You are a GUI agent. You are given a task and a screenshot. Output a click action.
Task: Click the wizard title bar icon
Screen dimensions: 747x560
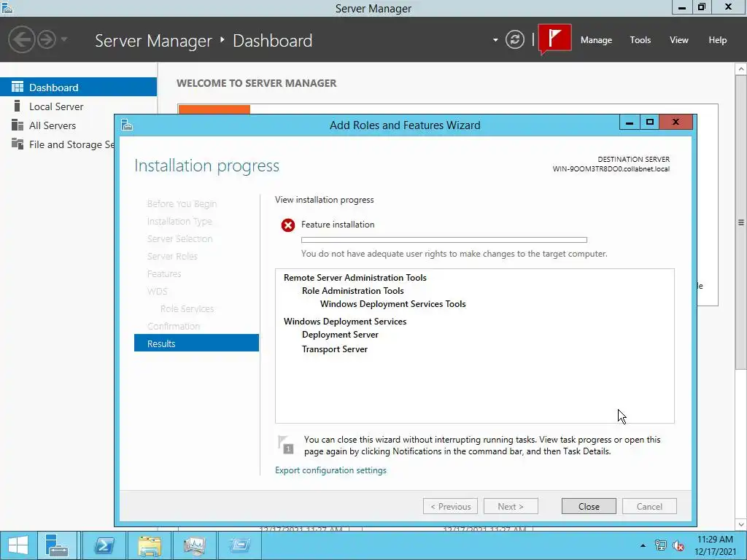(127, 125)
